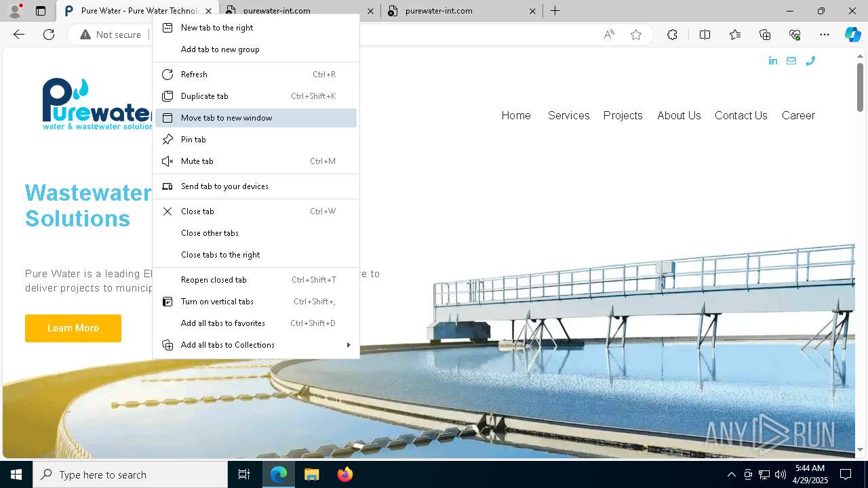Add this page to favorites star
This screenshot has height=488, width=868.
click(x=636, y=35)
